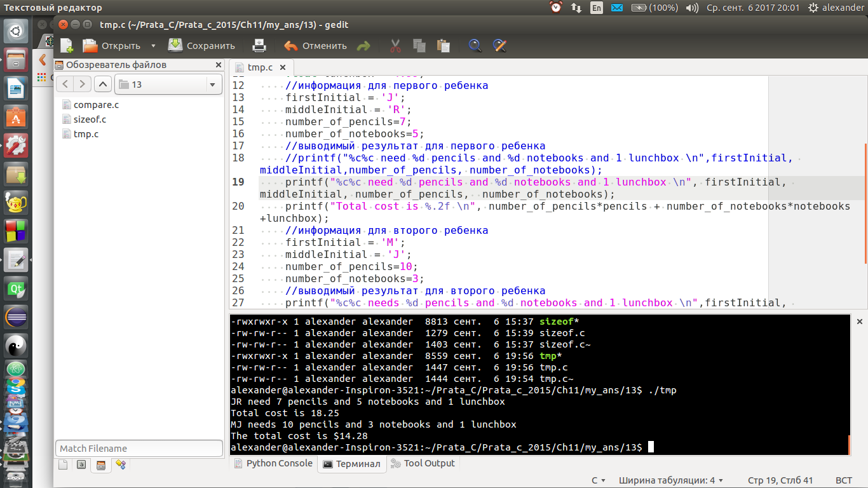Switch to the symbol browser side panel tab
The height and width of the screenshot is (488, 868).
click(120, 465)
